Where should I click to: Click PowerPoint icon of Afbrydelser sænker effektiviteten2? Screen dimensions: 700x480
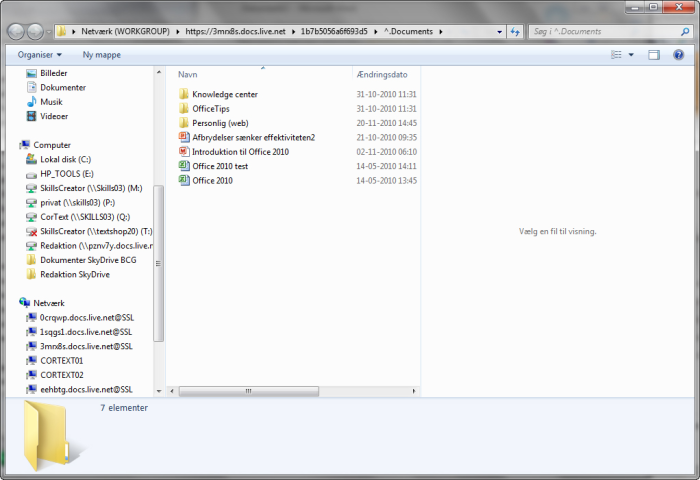coord(183,137)
